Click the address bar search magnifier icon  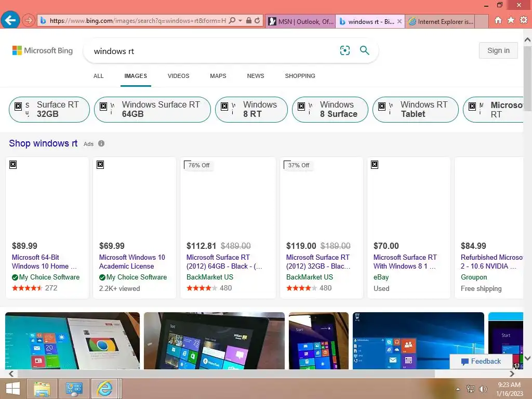tap(232, 21)
